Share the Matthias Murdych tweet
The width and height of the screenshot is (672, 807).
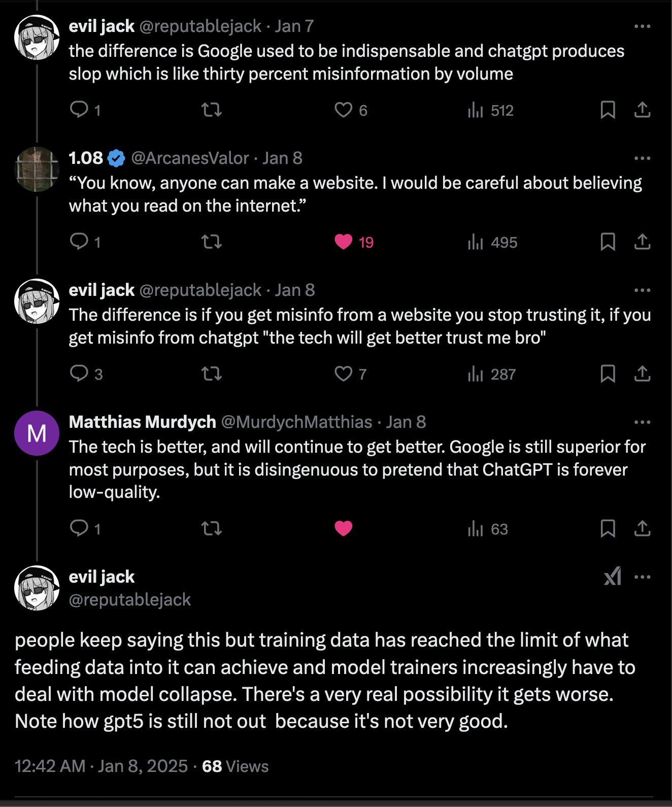643,529
